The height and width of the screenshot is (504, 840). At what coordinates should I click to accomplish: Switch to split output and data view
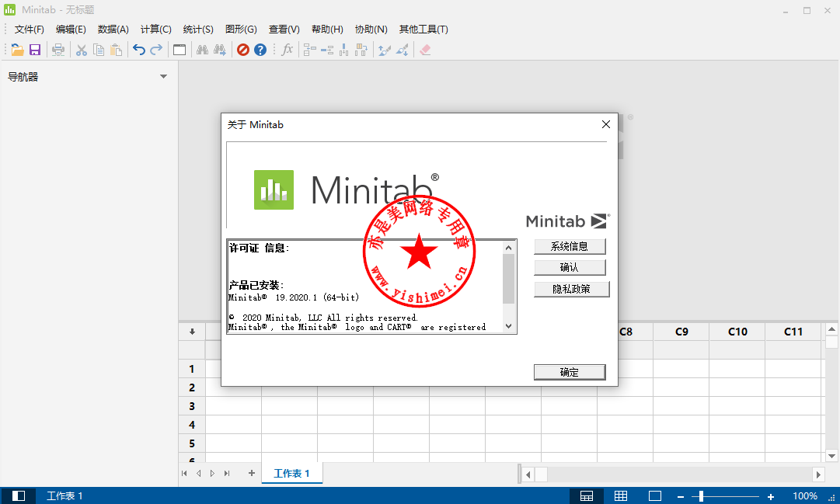[x=587, y=496]
